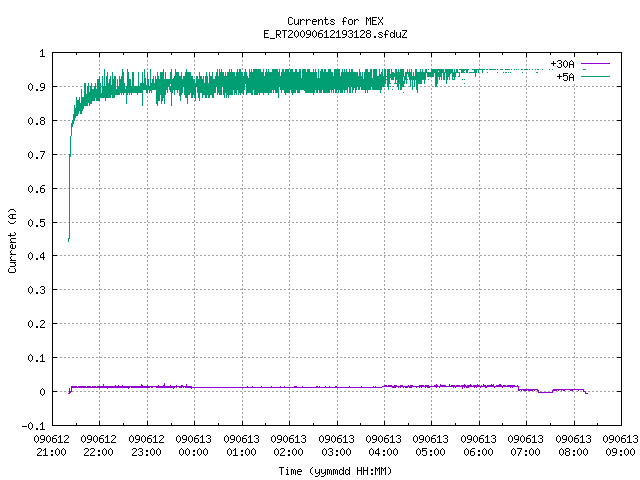Select the y-axis tick label 0.9
This screenshot has height=480, width=640.
coord(36,87)
